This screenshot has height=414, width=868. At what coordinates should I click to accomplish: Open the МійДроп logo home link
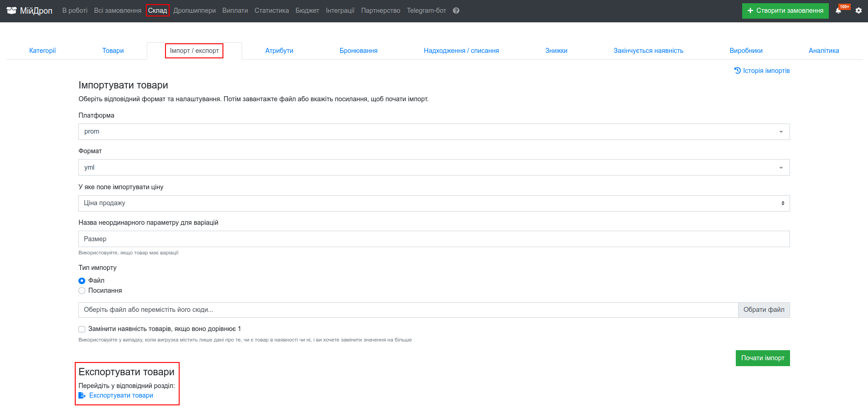(x=30, y=10)
